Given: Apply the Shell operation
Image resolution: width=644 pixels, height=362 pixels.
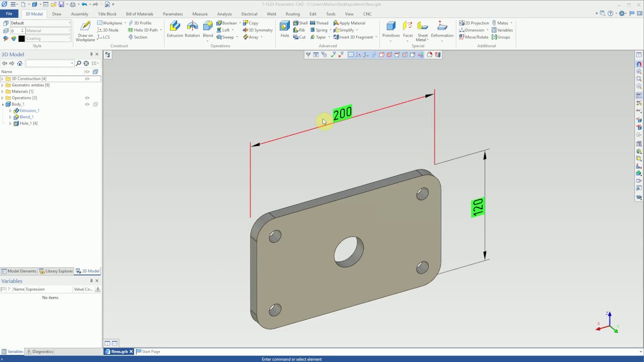Looking at the screenshot, I should [300, 23].
